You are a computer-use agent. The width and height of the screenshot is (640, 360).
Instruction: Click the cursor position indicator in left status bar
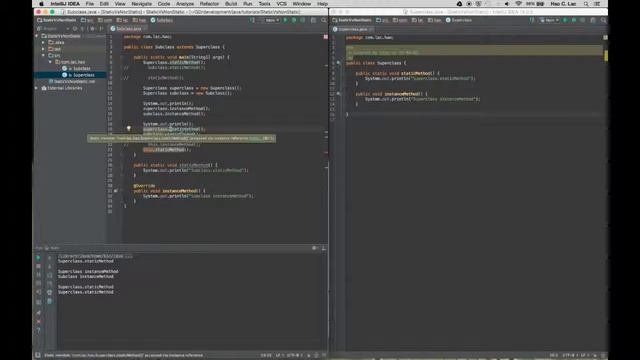[266, 355]
